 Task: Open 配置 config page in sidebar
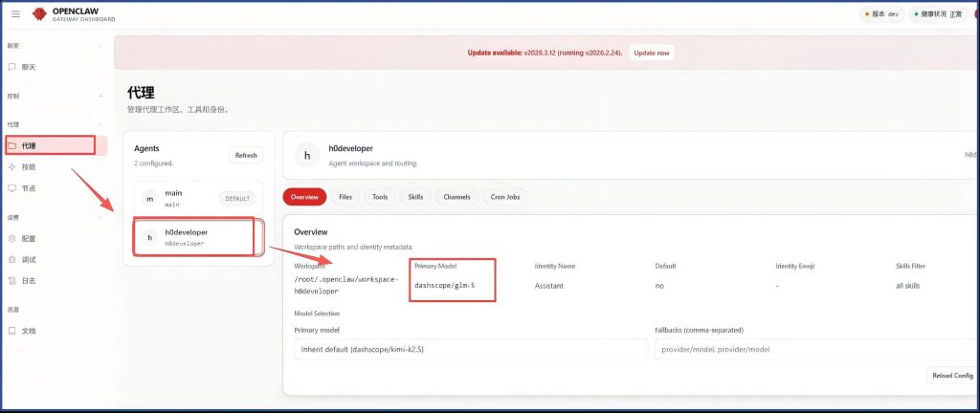coord(29,238)
